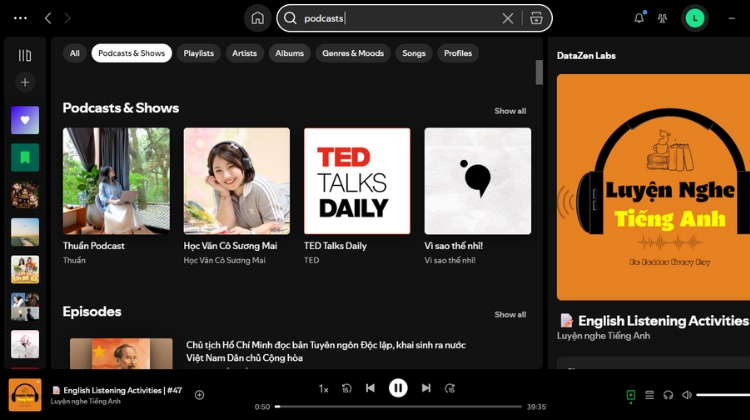This screenshot has width=750, height=420.
Task: Open Hồ Chí Minh episode title
Action: point(326,351)
